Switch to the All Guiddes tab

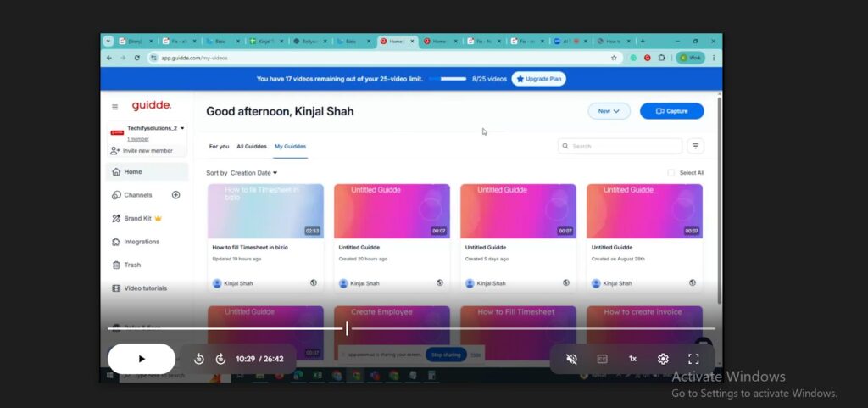click(252, 147)
